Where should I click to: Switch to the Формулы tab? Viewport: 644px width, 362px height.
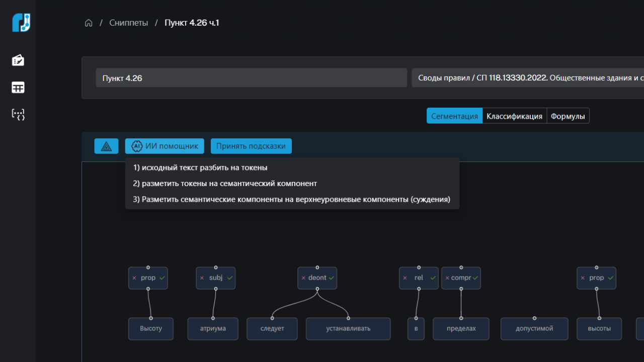tap(568, 116)
